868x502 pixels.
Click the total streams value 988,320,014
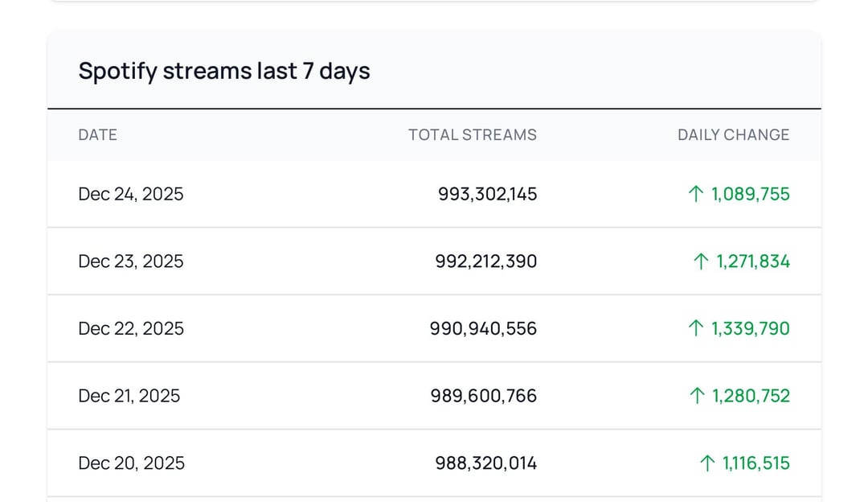(x=485, y=463)
